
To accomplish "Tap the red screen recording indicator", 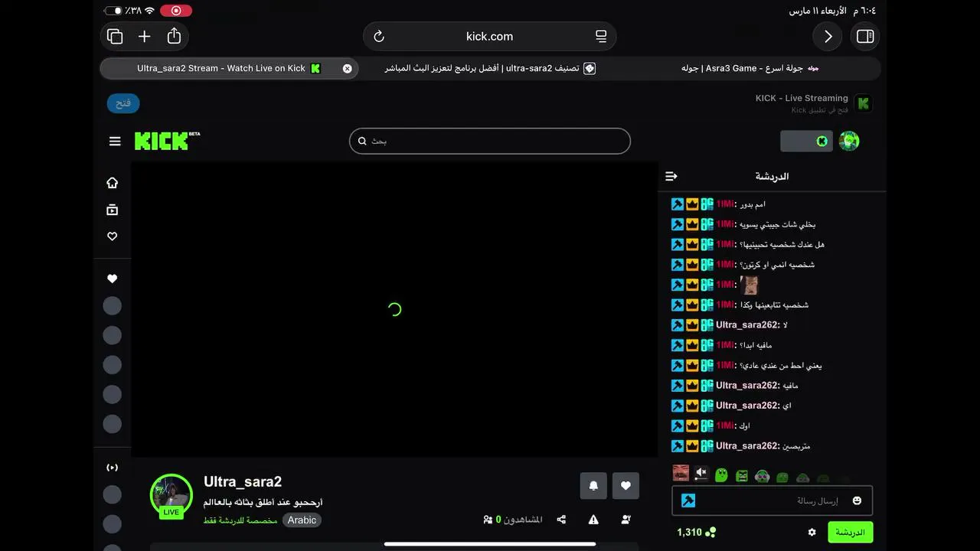I will tap(176, 11).
